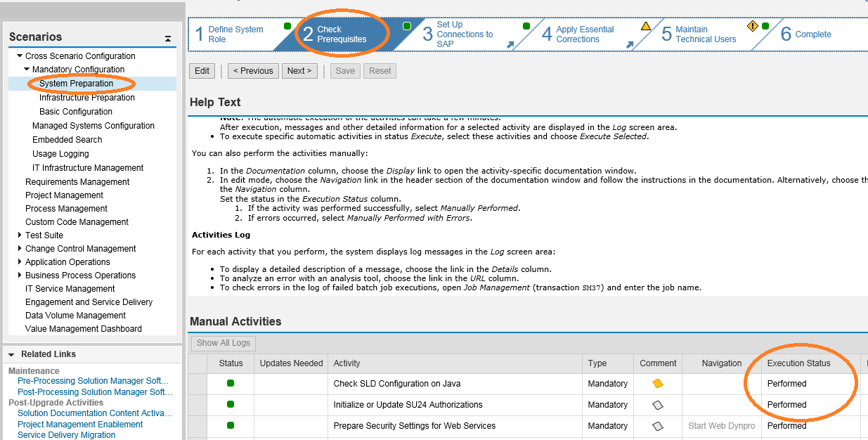This screenshot has width=868, height=440.
Task: Click the Edit button
Action: (x=202, y=71)
